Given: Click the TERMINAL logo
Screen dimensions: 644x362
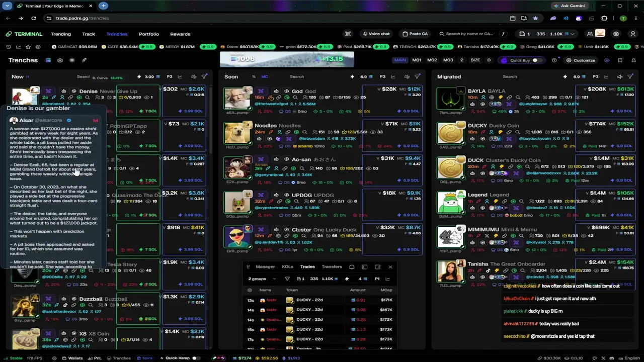Looking at the screenshot, I should click(x=24, y=34).
